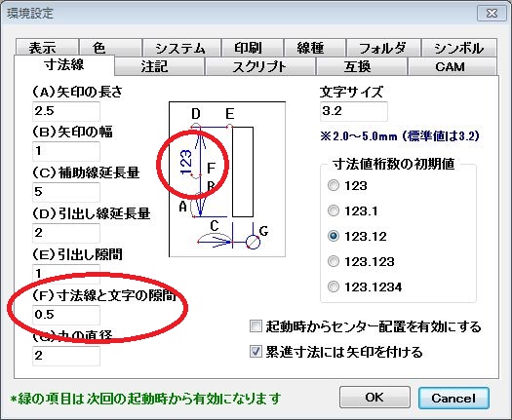Click the 丸の直径 input field showing 2
The image size is (512, 420).
click(66, 356)
